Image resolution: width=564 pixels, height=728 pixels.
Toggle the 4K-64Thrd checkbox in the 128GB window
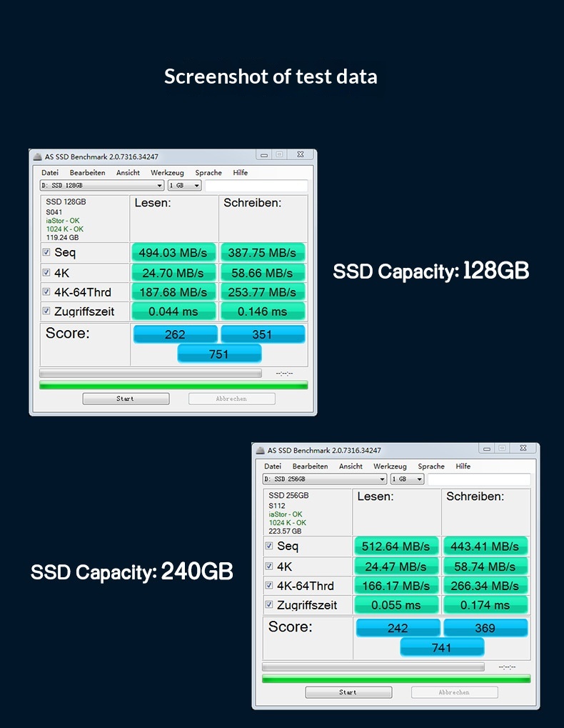click(46, 291)
